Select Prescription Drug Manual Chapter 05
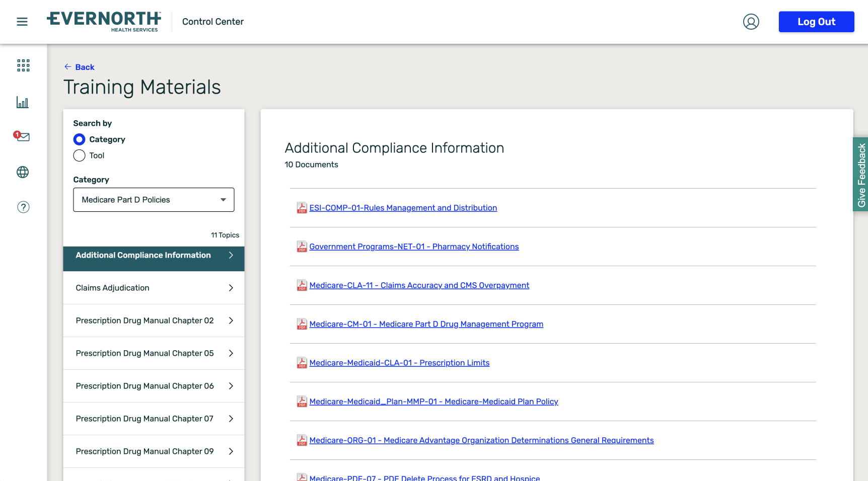868x481 pixels. point(154,353)
